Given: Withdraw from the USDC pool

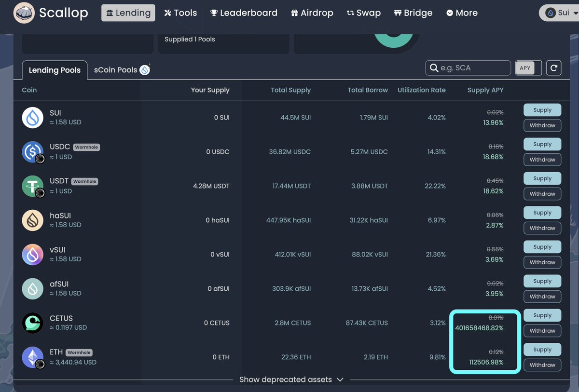Looking at the screenshot, I should pos(542,160).
